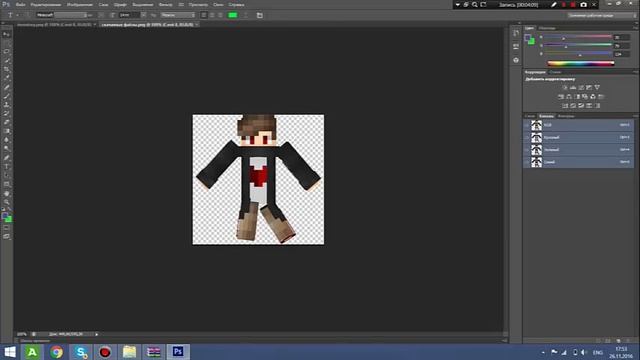Toggle Quick Mask mode

point(7,228)
